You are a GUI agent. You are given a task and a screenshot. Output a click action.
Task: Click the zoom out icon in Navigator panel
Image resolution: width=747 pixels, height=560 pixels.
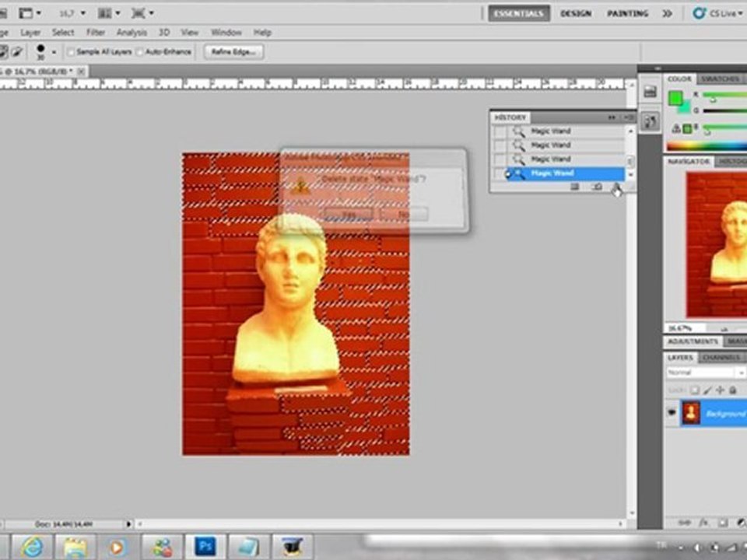pos(724,328)
